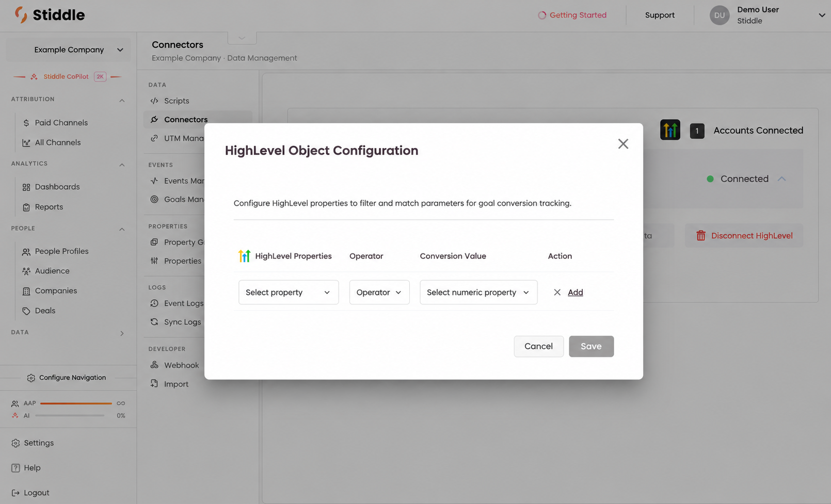Click the HighLevel logo in Accounts Connected
The width and height of the screenshot is (831, 504).
670,130
